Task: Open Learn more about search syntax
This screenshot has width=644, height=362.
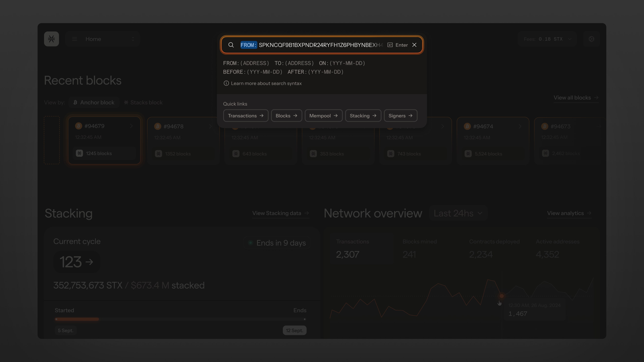Action: coord(266,83)
